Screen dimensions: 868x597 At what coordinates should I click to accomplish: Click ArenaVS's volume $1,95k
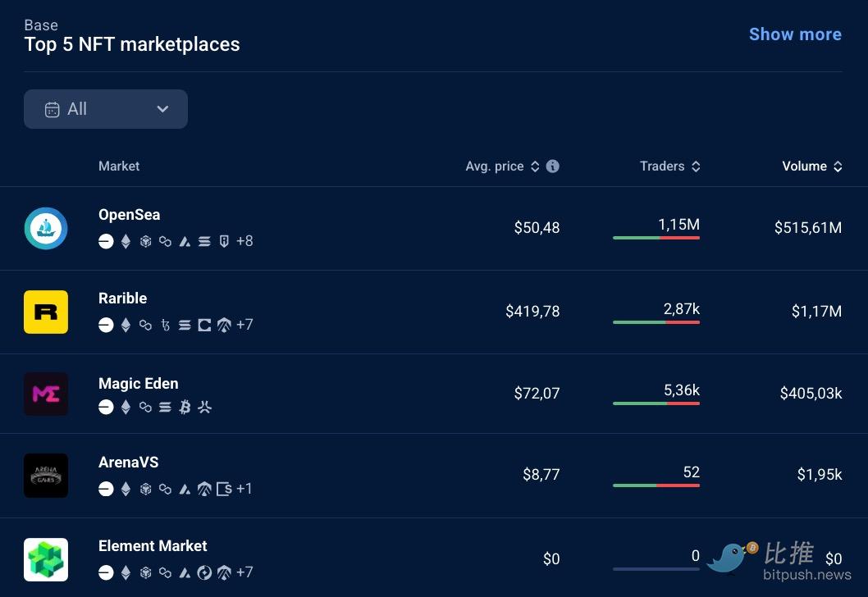tap(820, 474)
